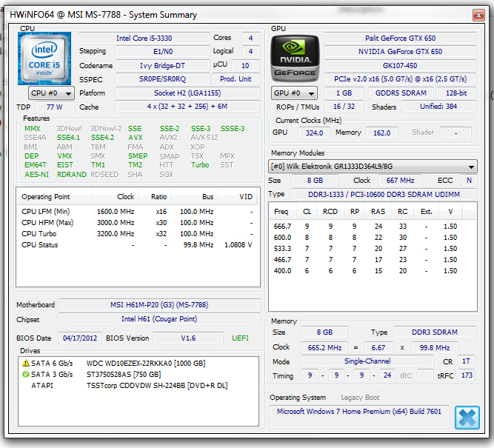Click the Bus column header

click(x=194, y=197)
